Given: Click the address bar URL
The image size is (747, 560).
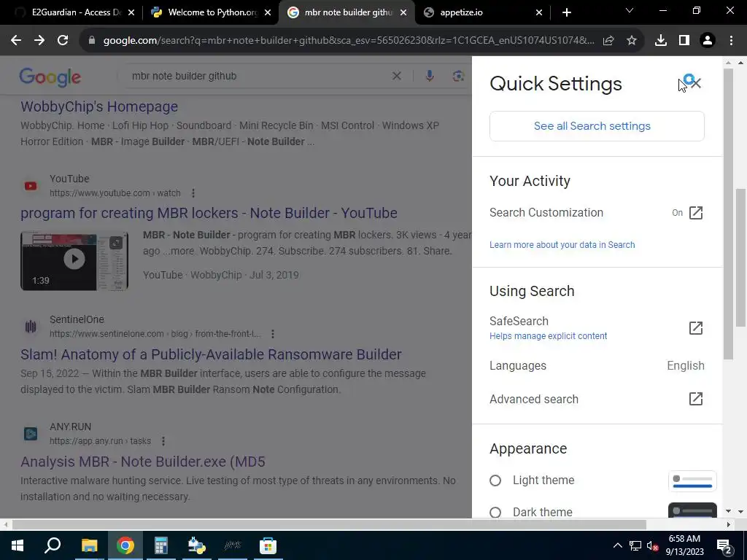Looking at the screenshot, I should pos(349,41).
